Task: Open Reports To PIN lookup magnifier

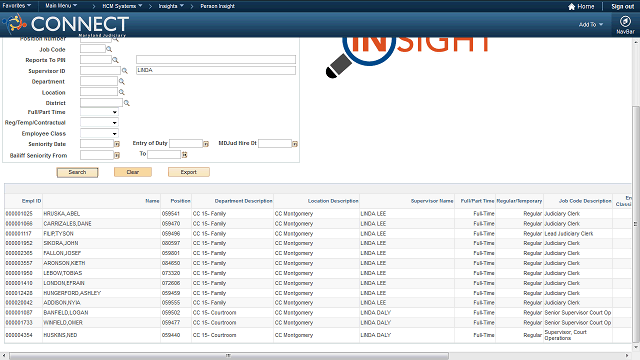Action: click(115, 60)
